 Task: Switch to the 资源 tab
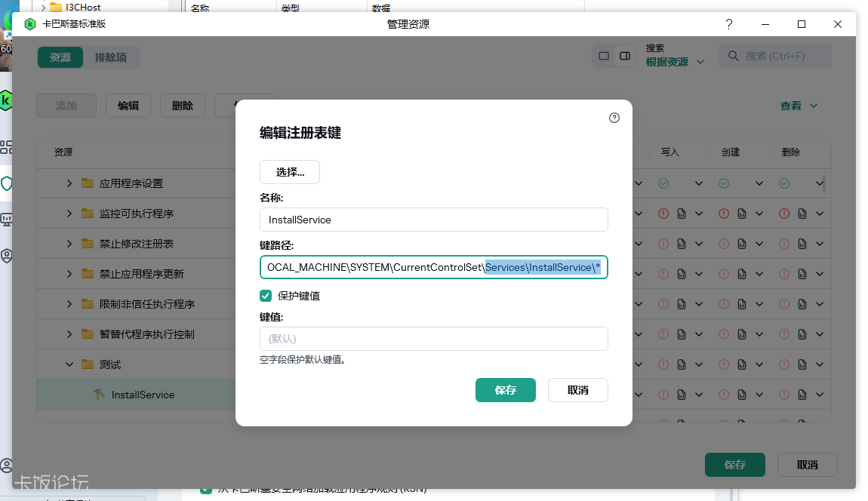(x=60, y=57)
